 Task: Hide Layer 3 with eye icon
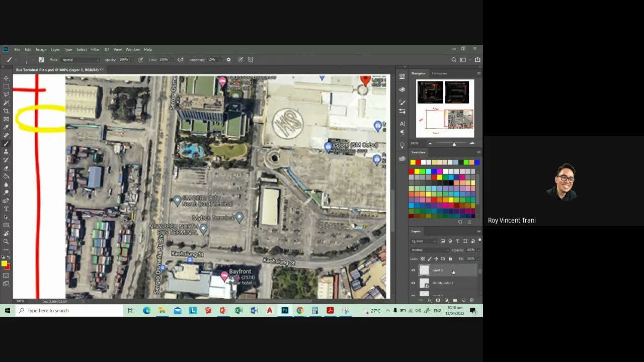(x=414, y=270)
